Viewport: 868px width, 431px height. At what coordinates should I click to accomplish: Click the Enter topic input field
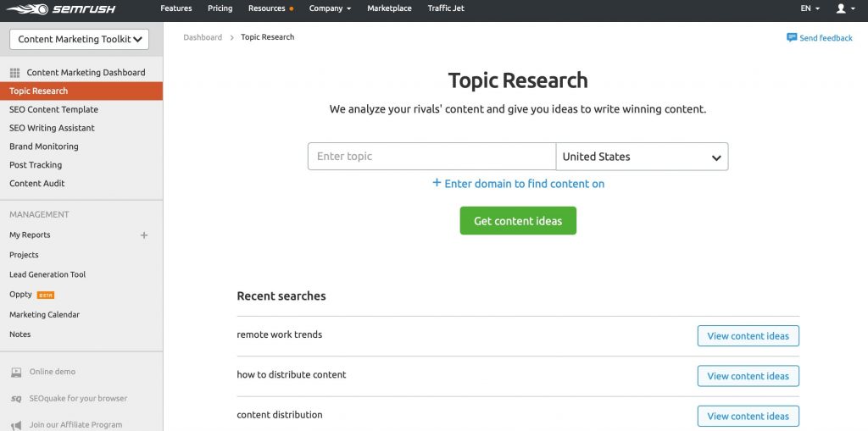pos(431,157)
